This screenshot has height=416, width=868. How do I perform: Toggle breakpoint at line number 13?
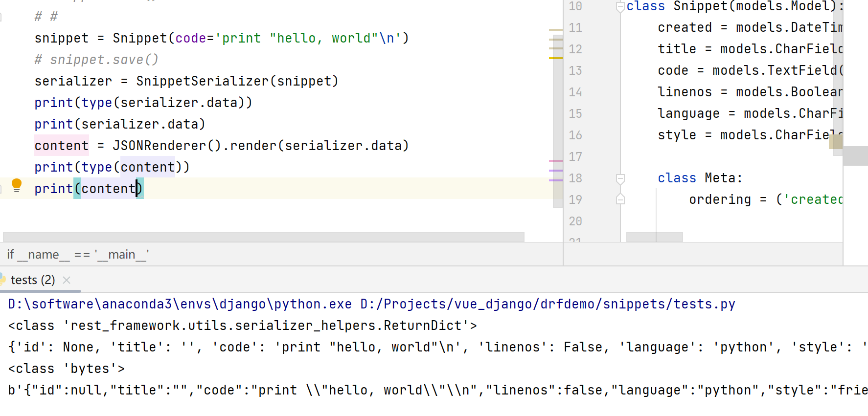click(x=575, y=71)
